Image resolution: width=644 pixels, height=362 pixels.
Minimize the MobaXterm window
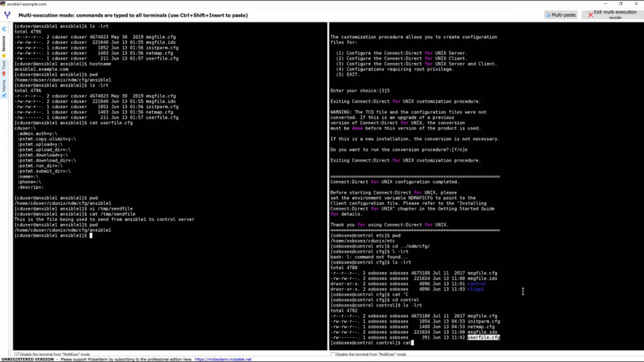coord(605,4)
